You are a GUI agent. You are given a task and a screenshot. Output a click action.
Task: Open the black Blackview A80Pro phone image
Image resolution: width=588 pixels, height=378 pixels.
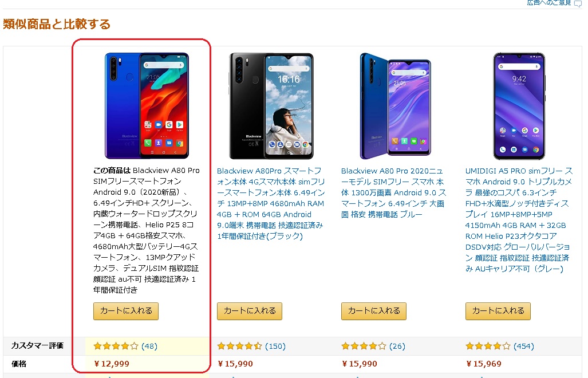(x=271, y=106)
